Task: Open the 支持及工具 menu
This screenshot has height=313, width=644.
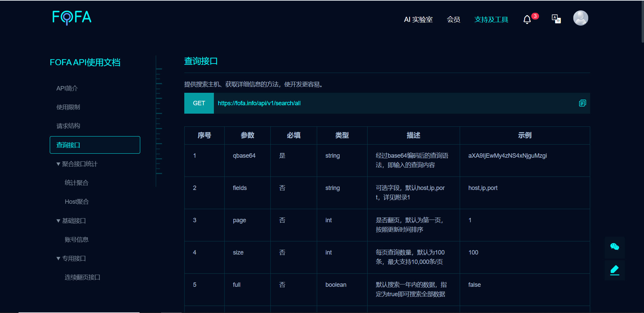Action: point(491,19)
